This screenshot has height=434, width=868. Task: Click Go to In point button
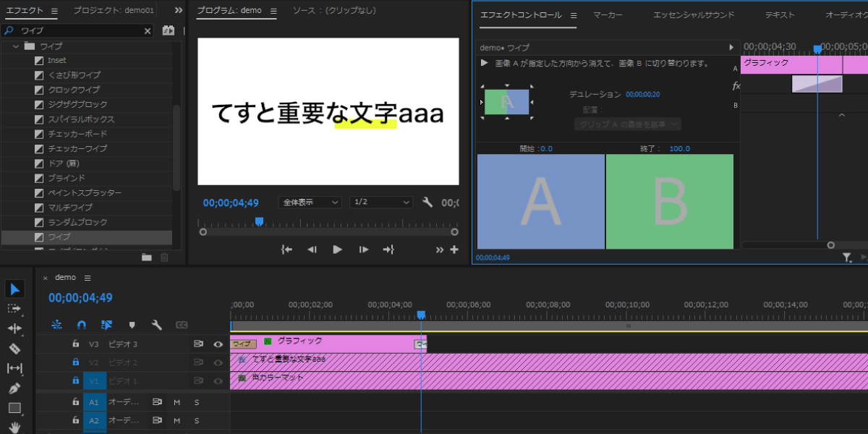point(286,250)
